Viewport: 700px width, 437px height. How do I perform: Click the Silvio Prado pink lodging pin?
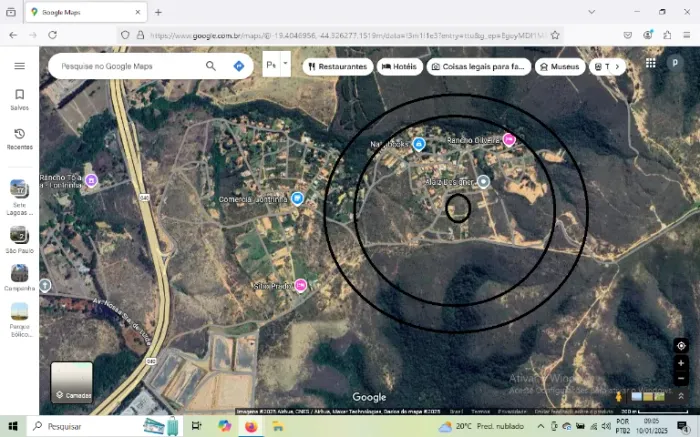click(301, 285)
